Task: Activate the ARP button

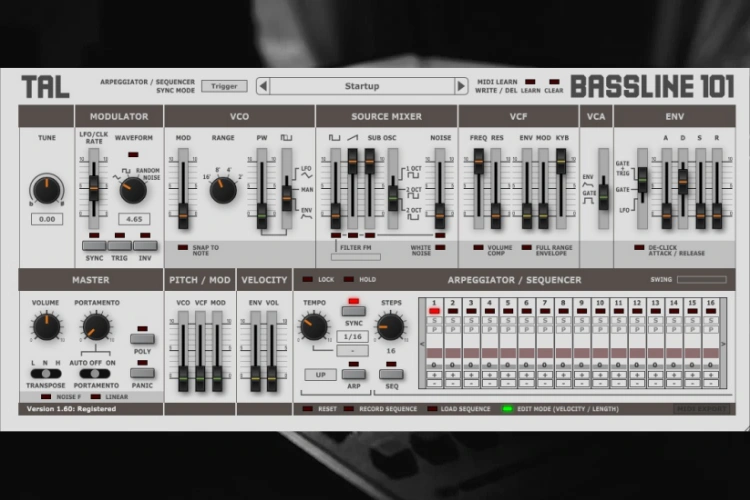Action: (x=353, y=374)
